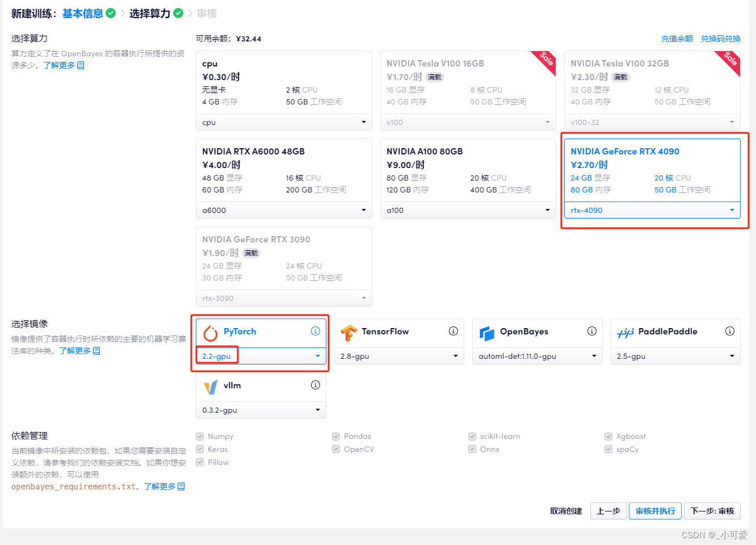Open the cpu compute dropdown
This screenshot has width=756, height=545.
284,122
